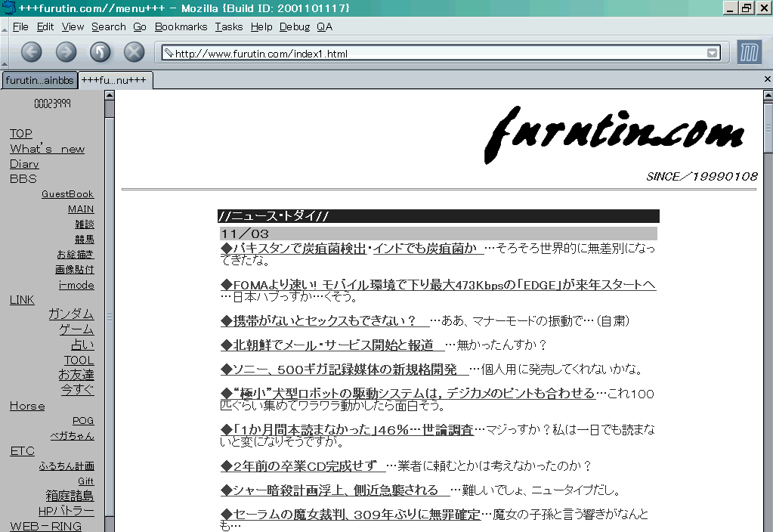Click the main page vertical scrollbar thumb

768,127
